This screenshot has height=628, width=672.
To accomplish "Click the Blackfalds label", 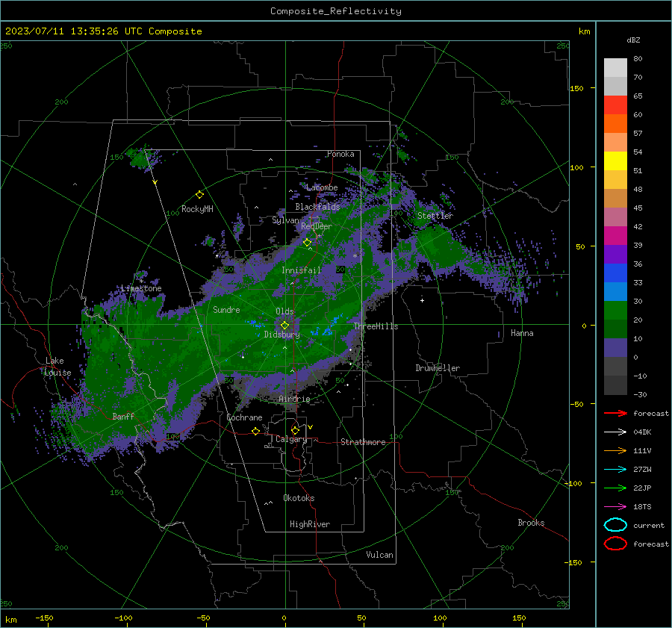I will coord(317,207).
